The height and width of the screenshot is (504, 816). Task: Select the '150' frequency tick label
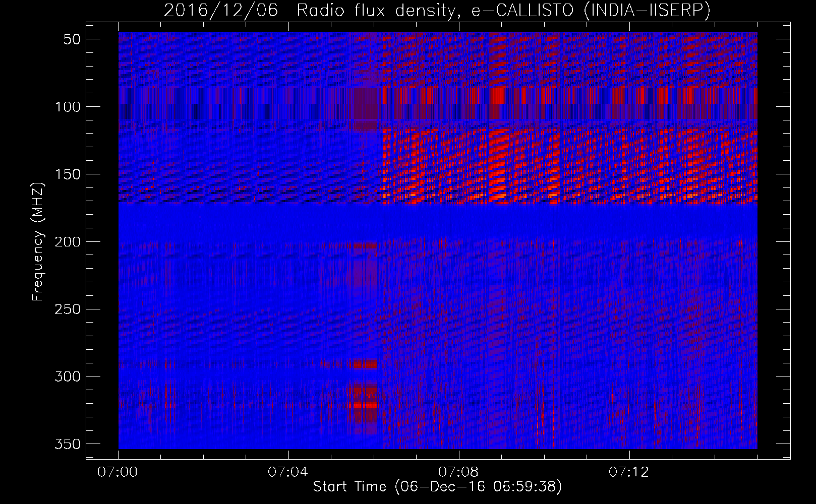[x=68, y=174]
